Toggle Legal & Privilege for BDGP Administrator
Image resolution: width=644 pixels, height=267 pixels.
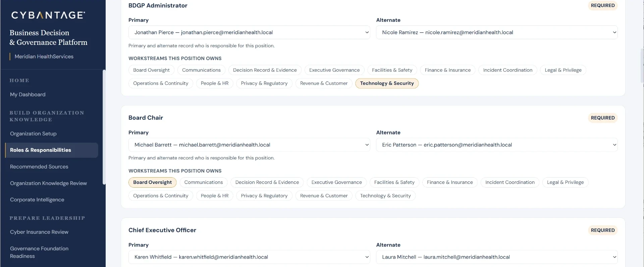(x=563, y=70)
